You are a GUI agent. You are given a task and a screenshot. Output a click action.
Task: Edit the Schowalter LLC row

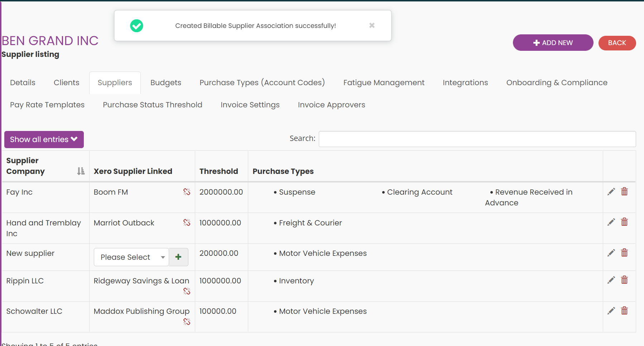(x=611, y=311)
